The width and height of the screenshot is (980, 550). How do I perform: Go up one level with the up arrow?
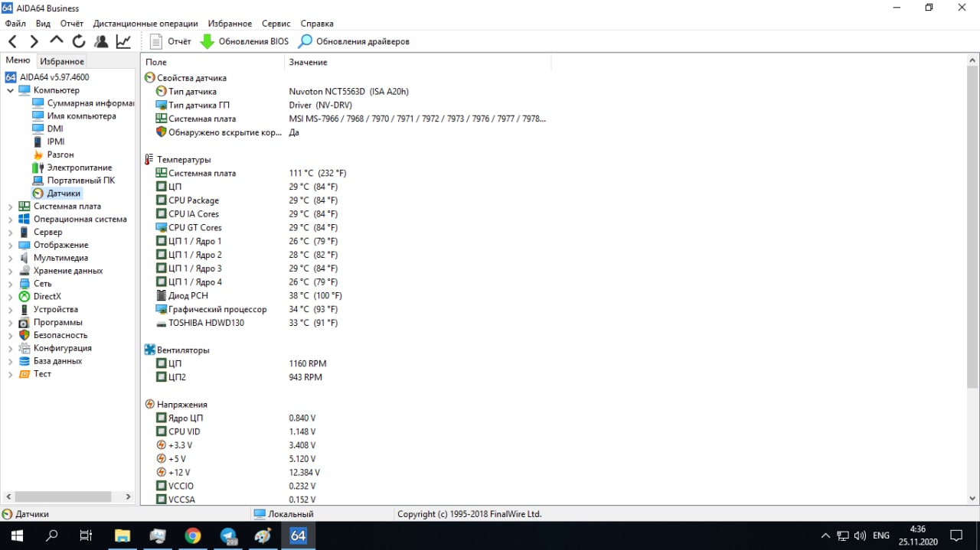[x=56, y=40]
